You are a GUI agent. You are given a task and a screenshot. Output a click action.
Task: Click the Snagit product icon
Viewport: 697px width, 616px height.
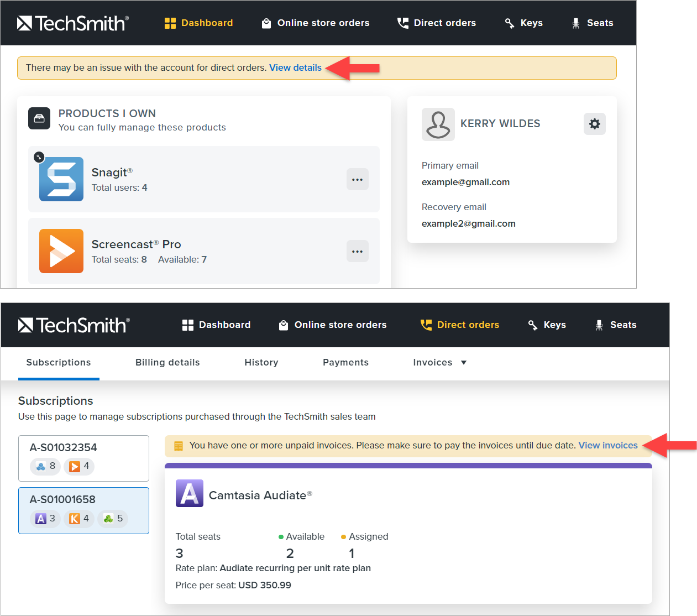[61, 179]
